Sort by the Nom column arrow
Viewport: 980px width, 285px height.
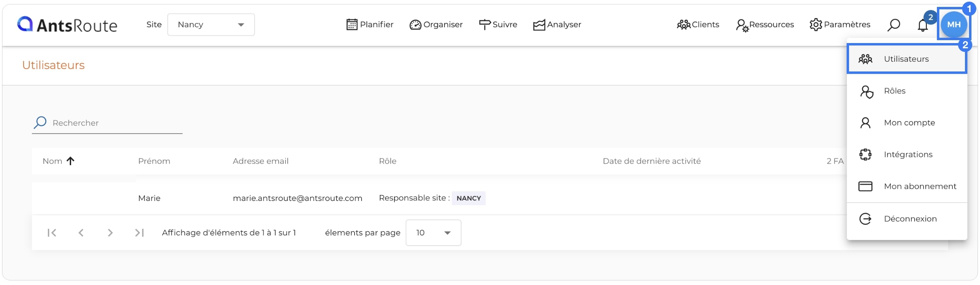click(70, 161)
